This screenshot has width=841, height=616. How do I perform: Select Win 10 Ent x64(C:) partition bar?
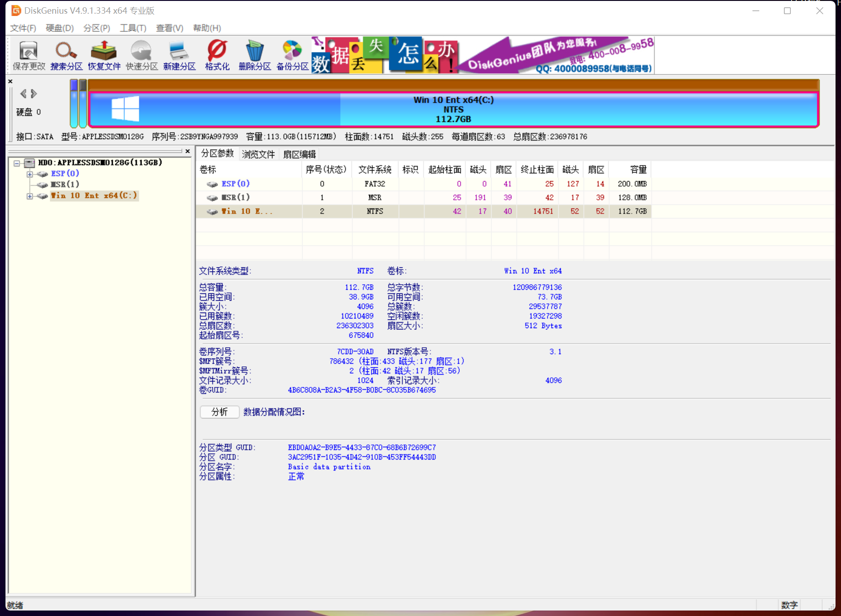point(453,109)
